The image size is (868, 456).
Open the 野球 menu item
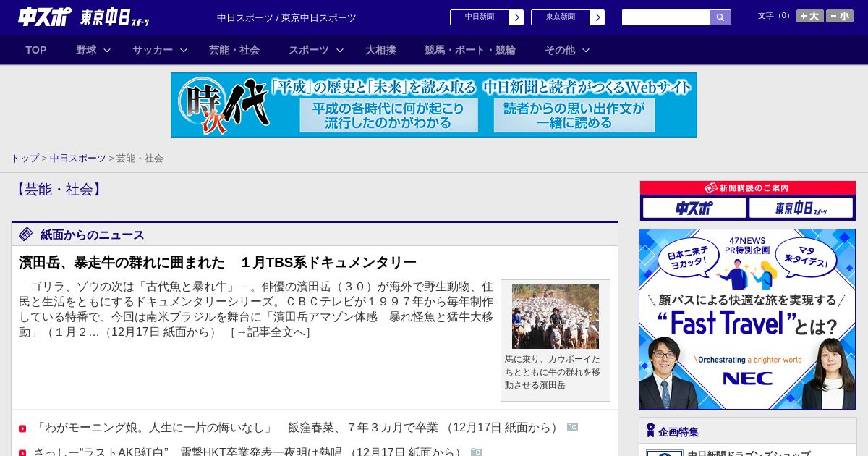click(86, 50)
